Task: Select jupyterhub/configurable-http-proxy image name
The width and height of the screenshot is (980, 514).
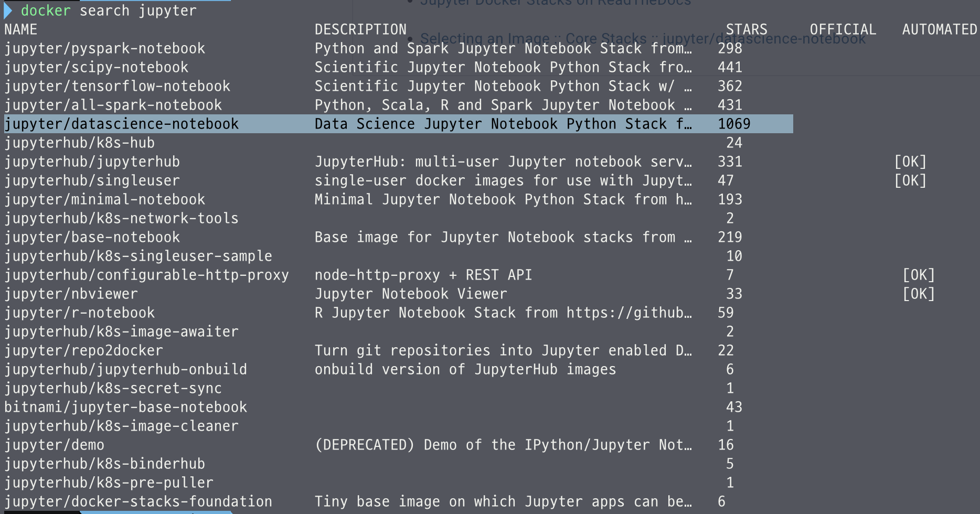Action: click(x=146, y=275)
